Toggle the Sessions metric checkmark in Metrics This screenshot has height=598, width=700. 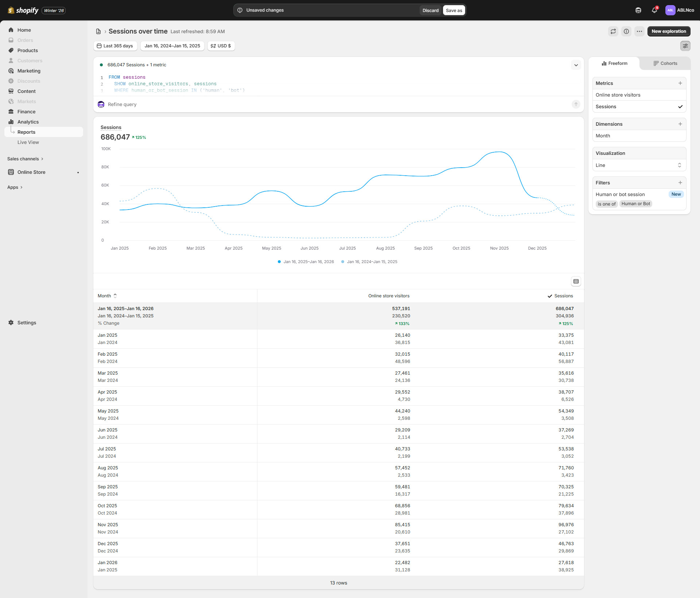(x=680, y=107)
